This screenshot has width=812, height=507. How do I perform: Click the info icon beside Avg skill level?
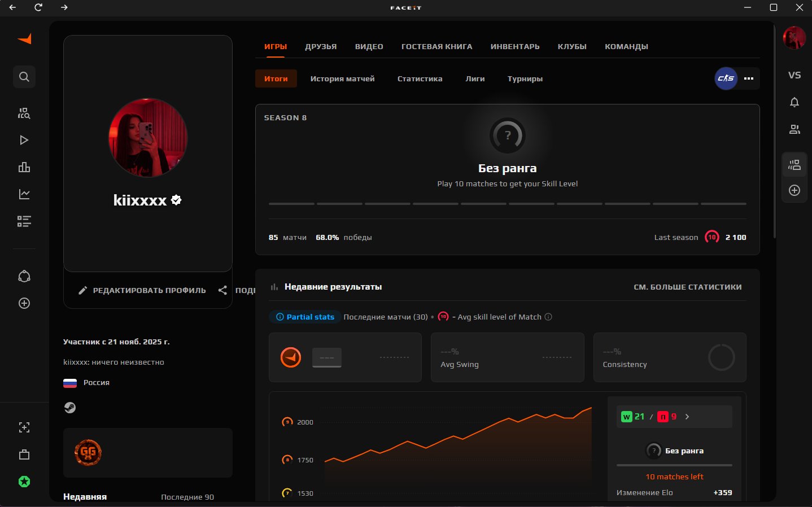click(x=548, y=317)
